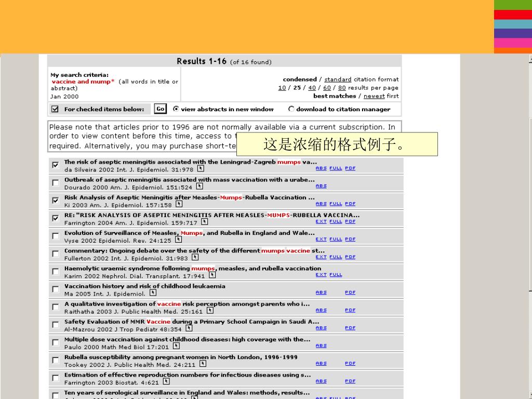Open ABS link for Paulo 2000

(x=321, y=345)
